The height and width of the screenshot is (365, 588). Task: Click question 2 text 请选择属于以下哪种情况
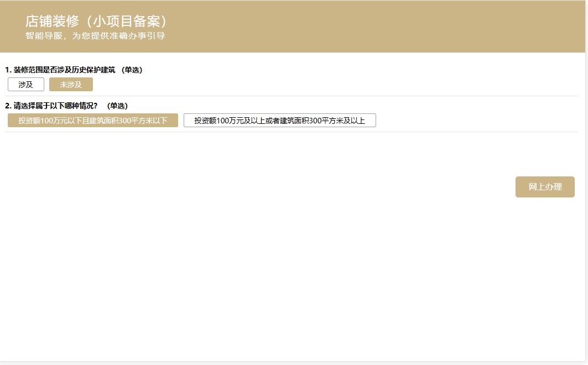coord(55,106)
